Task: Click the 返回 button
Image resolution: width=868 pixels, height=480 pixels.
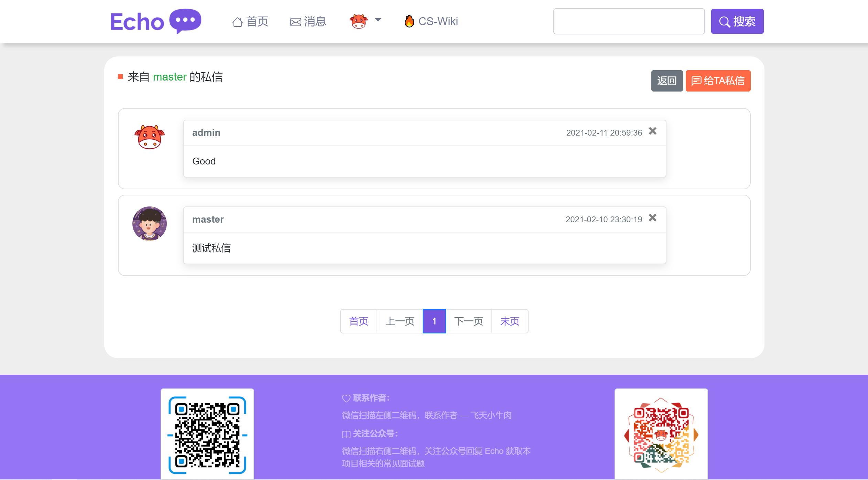Action: 666,81
